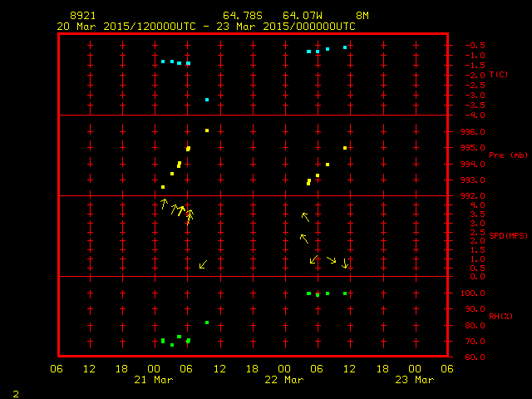Click the 8M elevation label
This screenshot has width=532, height=399.
(362, 16)
